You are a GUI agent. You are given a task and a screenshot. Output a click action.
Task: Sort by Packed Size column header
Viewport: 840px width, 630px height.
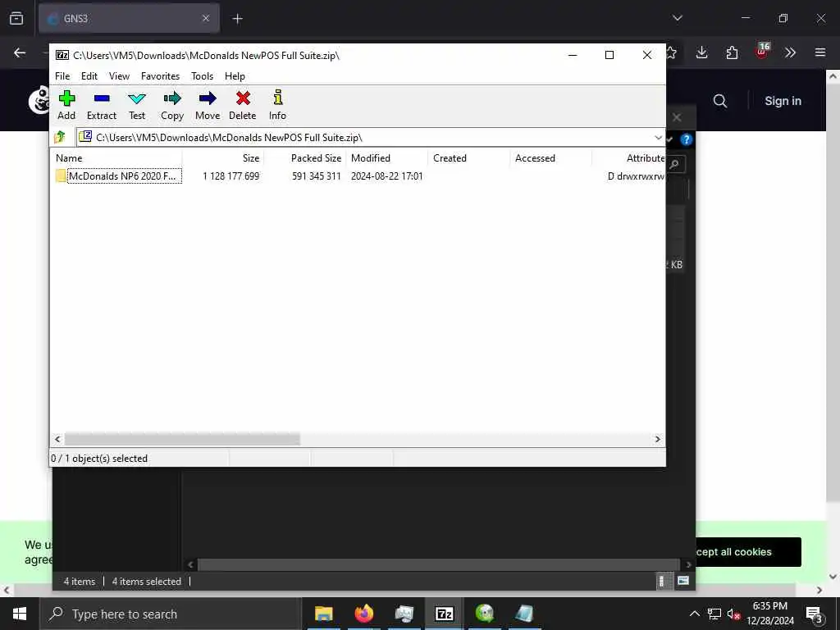(x=305, y=158)
